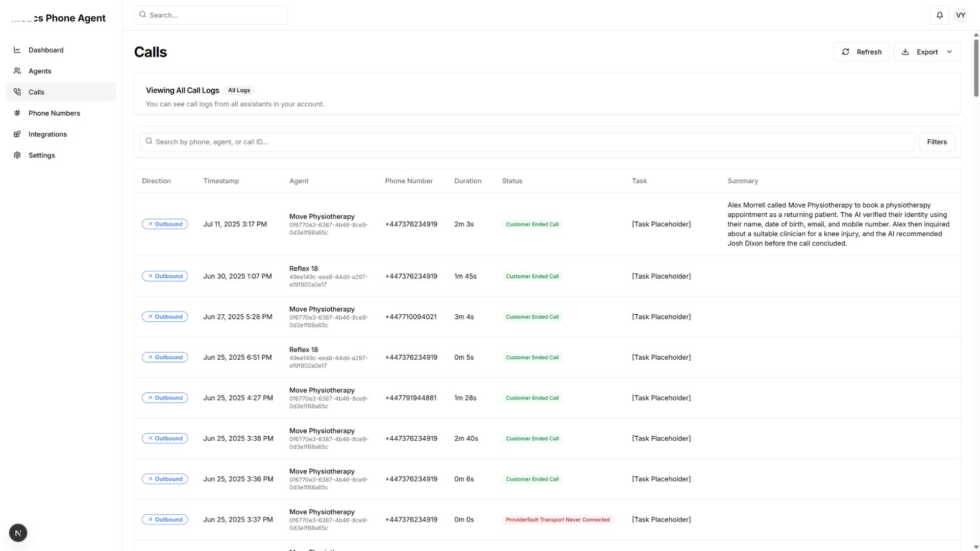Click the Reflex 18 agent in the Jun 25 6:51 PM row
The width and height of the screenshot is (980, 551).
(x=304, y=350)
